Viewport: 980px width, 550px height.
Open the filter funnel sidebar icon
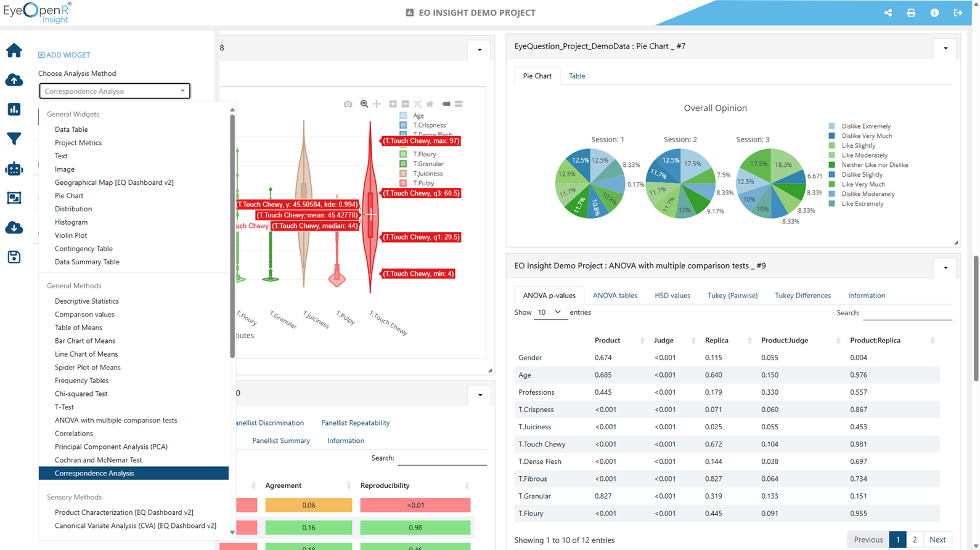(14, 139)
